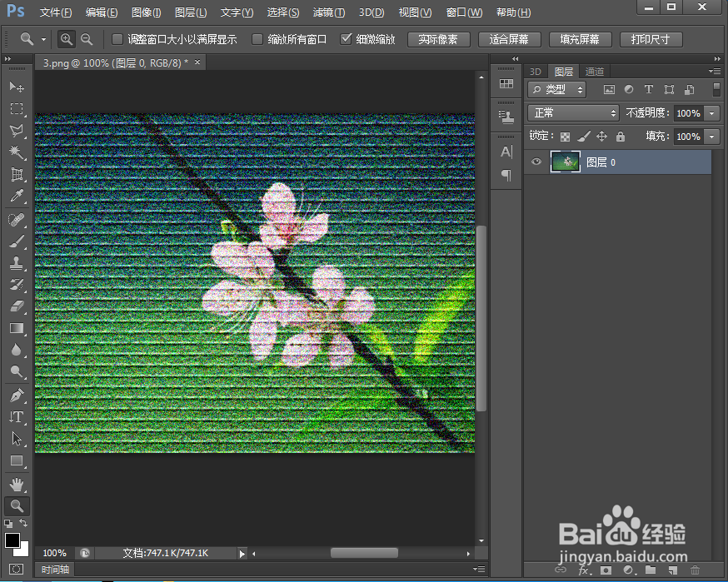
Task: Select the Rectangle shape tool
Action: click(x=17, y=460)
